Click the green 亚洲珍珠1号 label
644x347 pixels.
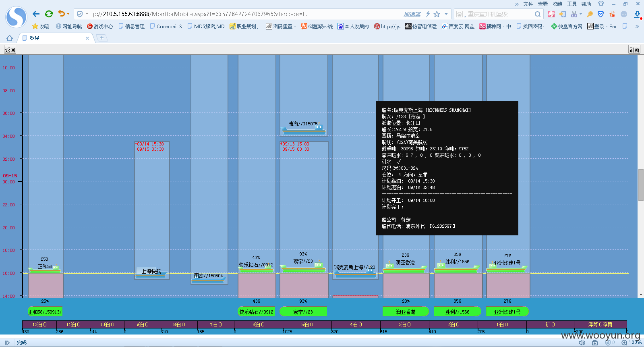coord(507,312)
